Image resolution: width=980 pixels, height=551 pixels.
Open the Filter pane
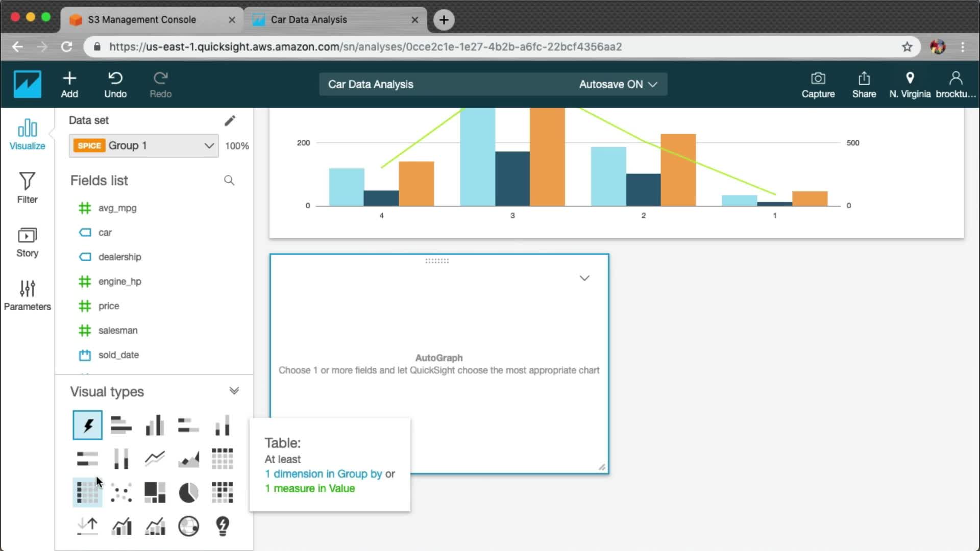pos(27,188)
